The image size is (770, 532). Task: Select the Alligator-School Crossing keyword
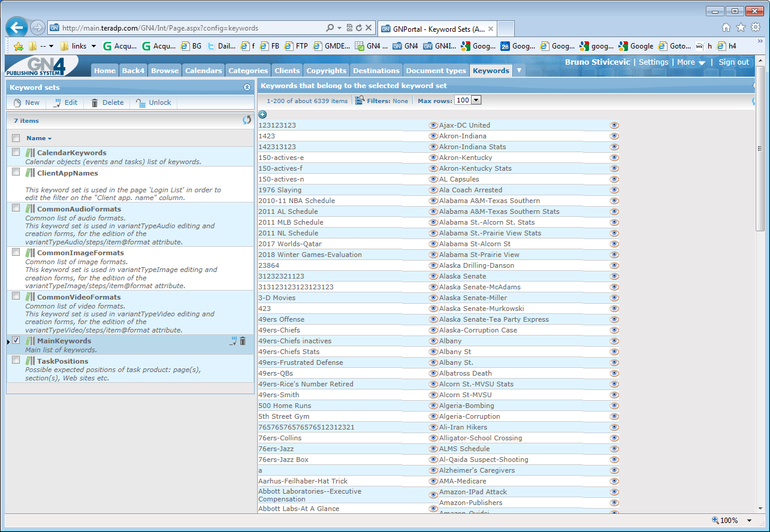tap(481, 438)
